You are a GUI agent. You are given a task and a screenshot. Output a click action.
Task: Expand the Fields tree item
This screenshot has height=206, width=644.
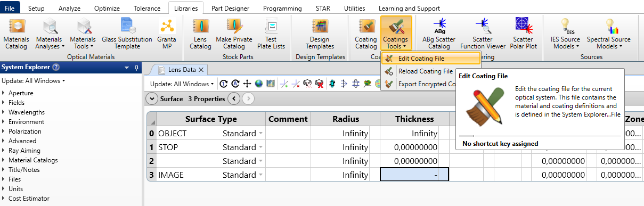[x=4, y=103]
